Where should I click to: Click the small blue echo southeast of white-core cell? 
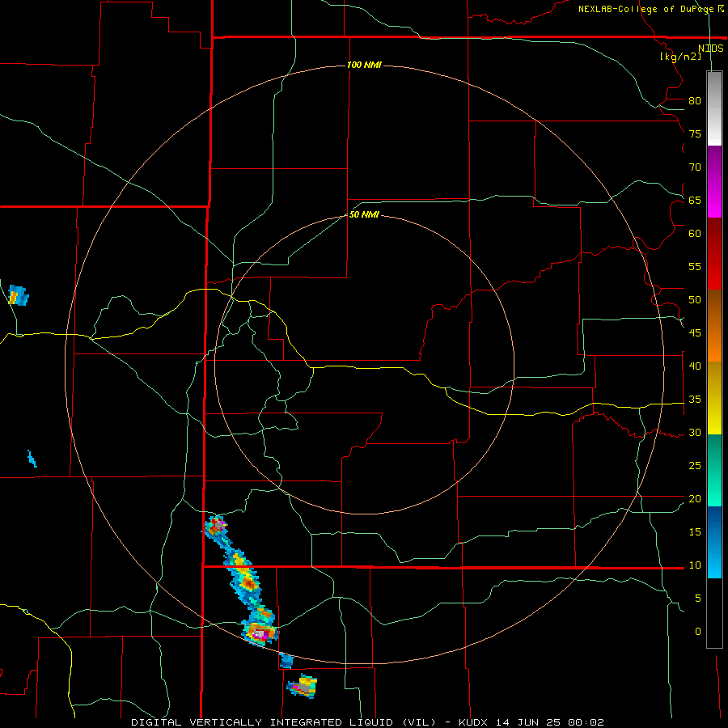pos(286,660)
